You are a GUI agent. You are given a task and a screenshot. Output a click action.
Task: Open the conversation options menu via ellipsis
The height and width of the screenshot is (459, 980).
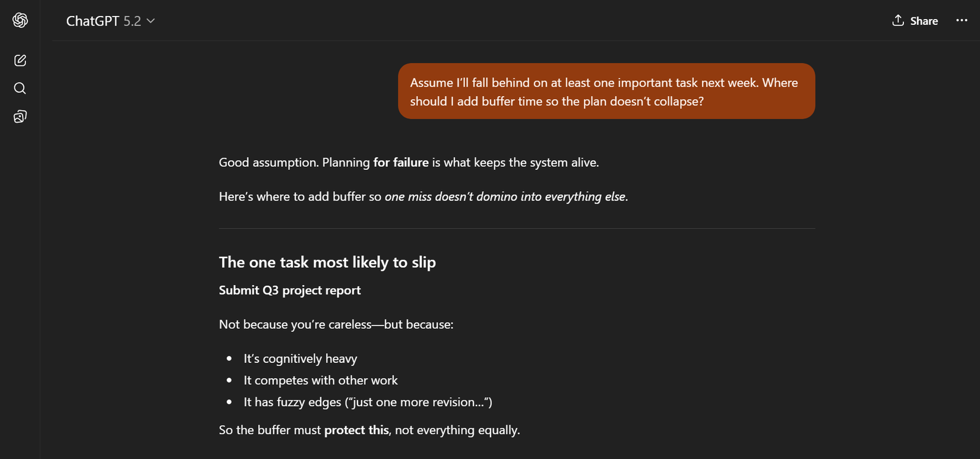coord(961,20)
